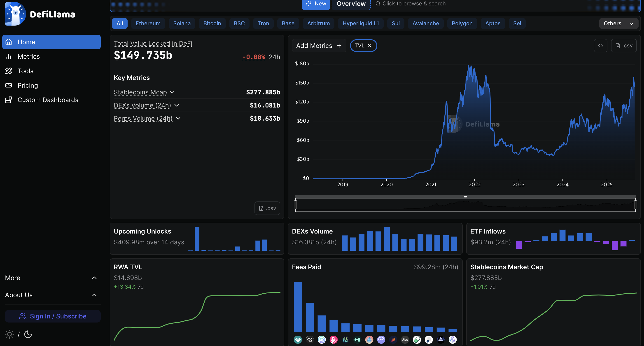Expand the Stablecoins Mcap chevron
Viewport: 644px width, 346px height.
[x=172, y=92]
